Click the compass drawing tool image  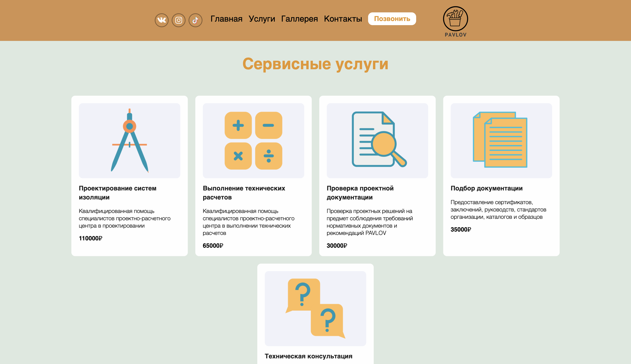click(130, 141)
